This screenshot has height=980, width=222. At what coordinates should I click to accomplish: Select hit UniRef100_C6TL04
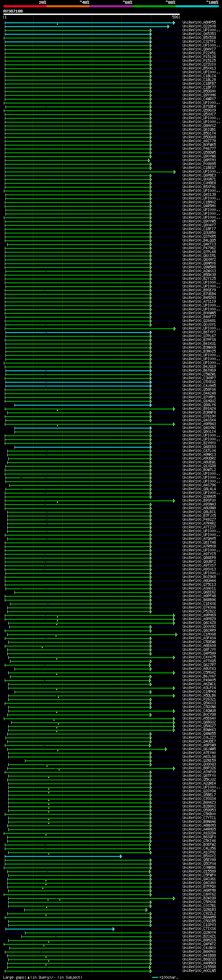click(199, 451)
